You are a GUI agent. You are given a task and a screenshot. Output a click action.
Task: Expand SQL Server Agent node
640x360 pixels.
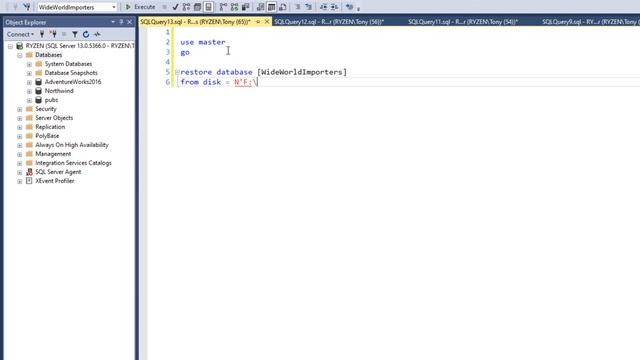20,172
